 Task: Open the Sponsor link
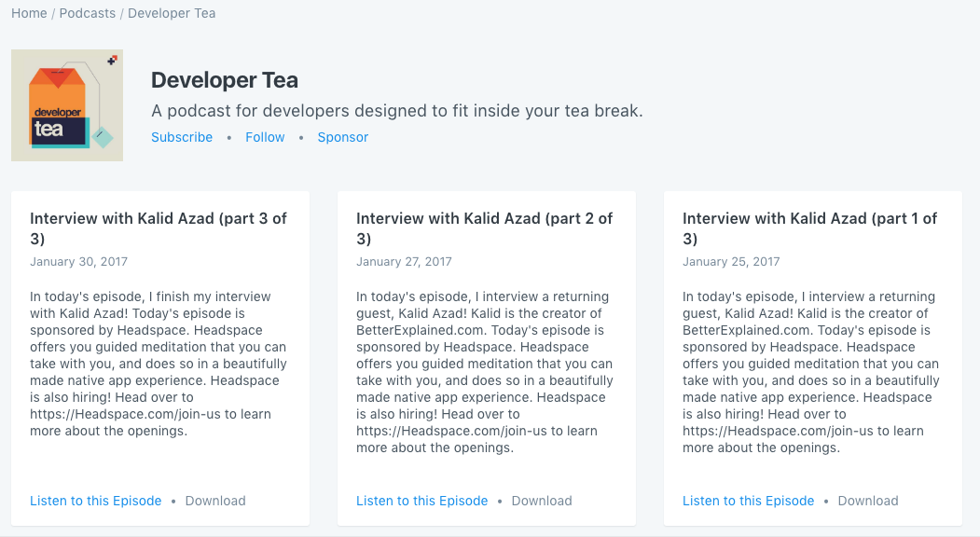coord(342,137)
